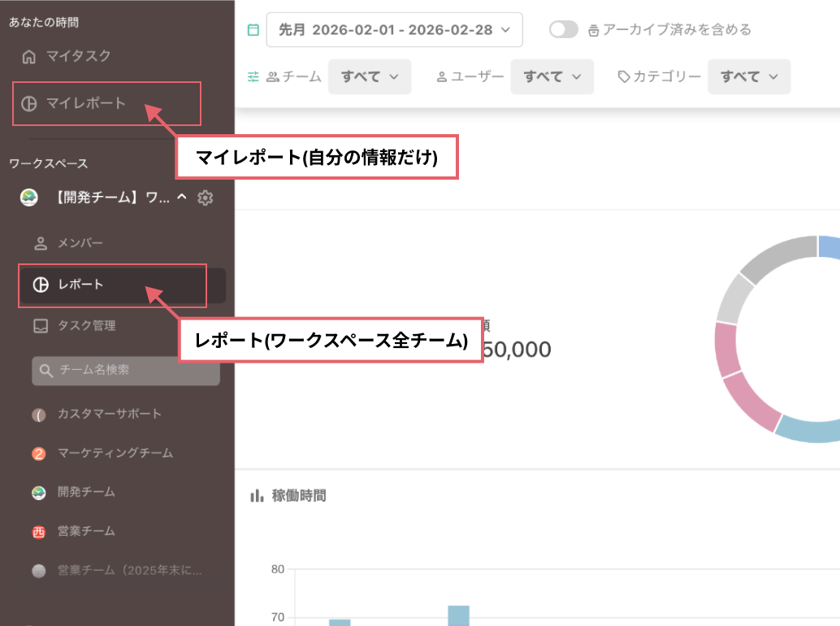The width and height of the screenshot is (840, 626).
Task: Open the 先月 date range picker
Action: 394,29
